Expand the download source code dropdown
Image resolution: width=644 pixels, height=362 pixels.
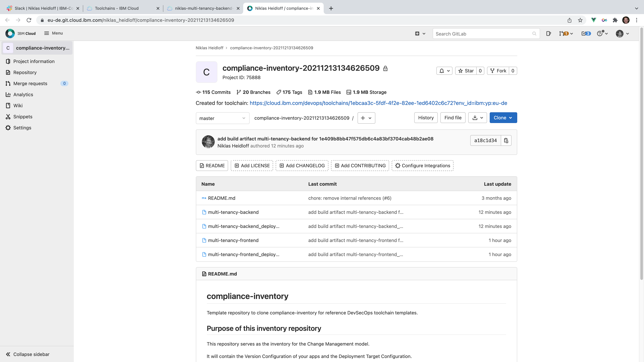click(477, 118)
